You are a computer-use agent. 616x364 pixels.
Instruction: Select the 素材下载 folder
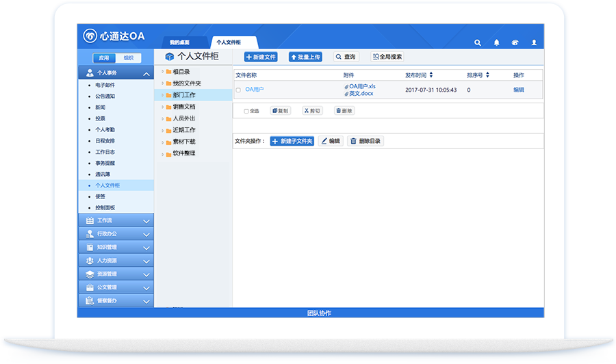pyautogui.click(x=184, y=142)
